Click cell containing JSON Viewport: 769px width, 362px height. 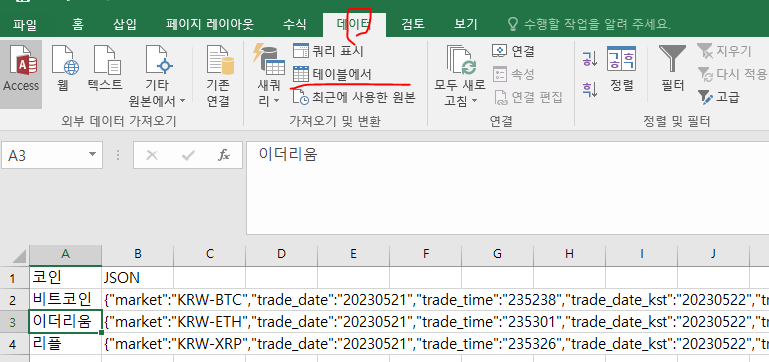tap(138, 278)
